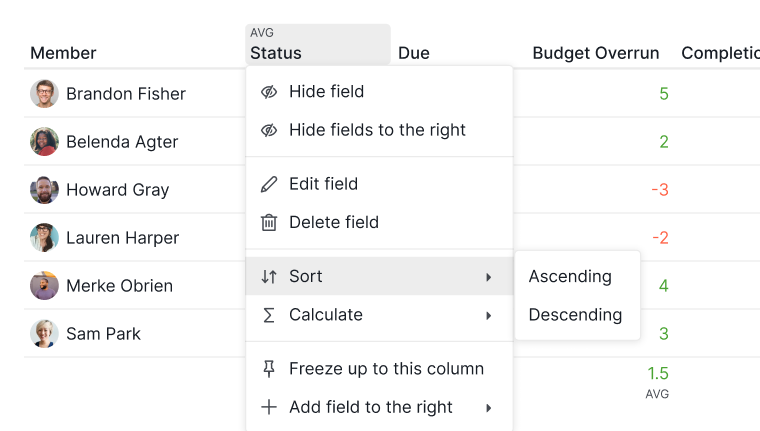Click the Budget Overrun column header
This screenshot has height=431, width=760.
[x=596, y=53]
